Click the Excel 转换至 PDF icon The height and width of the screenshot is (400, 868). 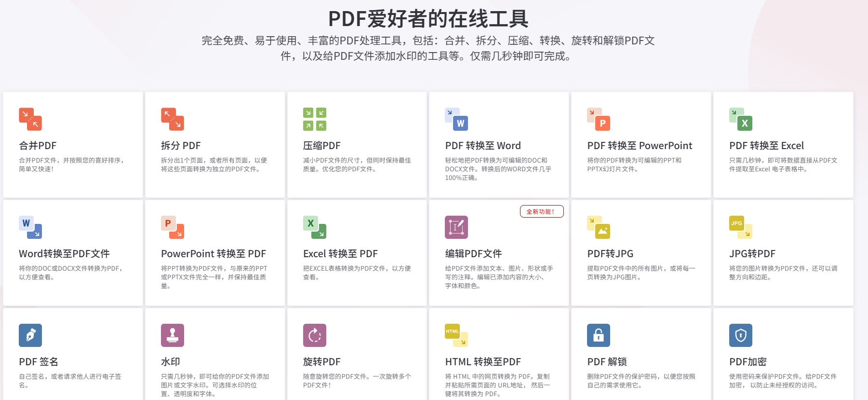[x=315, y=227]
